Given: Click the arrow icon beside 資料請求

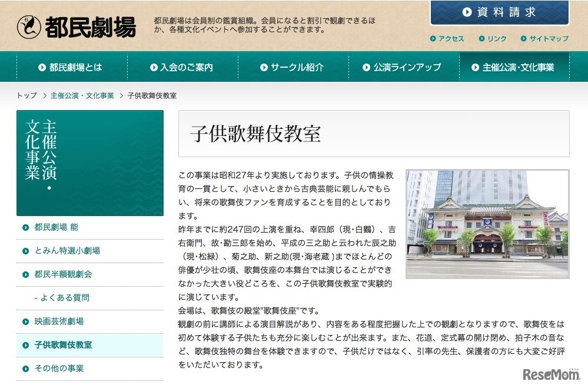Looking at the screenshot, I should click(467, 11).
